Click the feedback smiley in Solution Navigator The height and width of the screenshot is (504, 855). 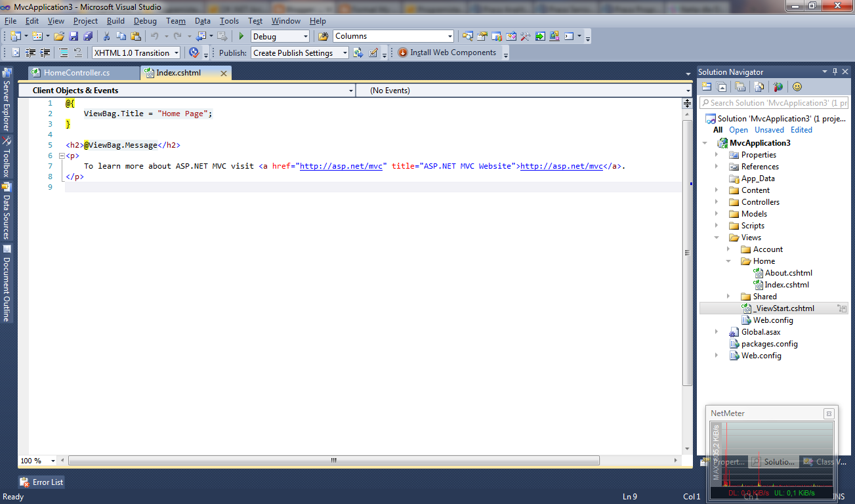(797, 86)
